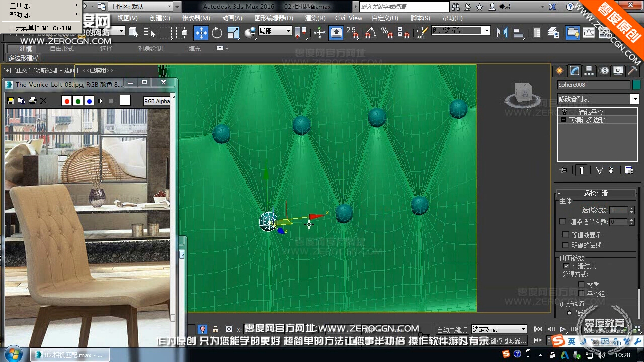
Task: Click the Align tool icon
Action: coord(518,33)
